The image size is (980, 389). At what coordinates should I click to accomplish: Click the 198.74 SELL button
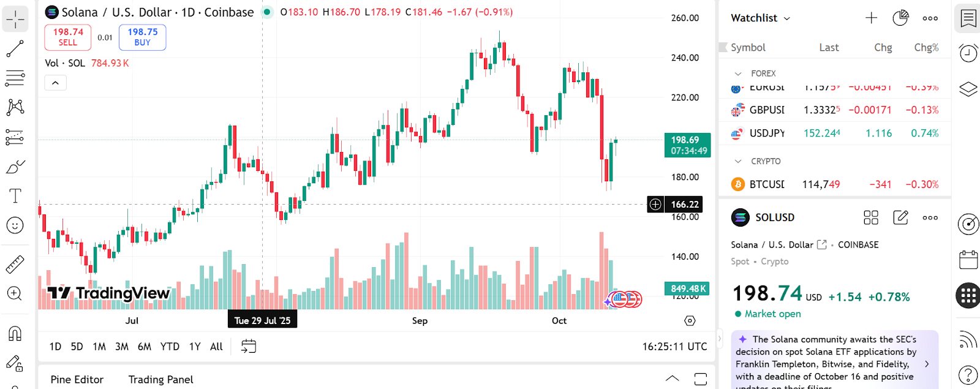click(x=68, y=37)
